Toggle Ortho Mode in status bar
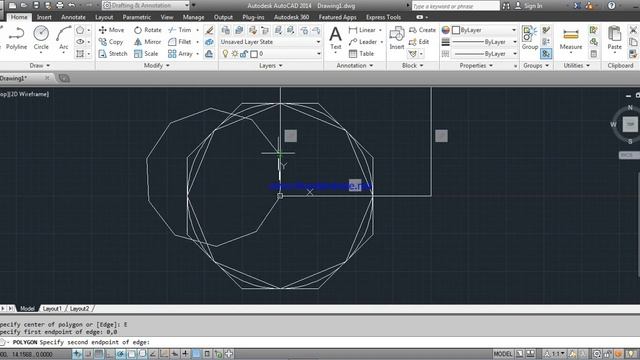Image resolution: width=640 pixels, height=360 pixels. [110, 354]
